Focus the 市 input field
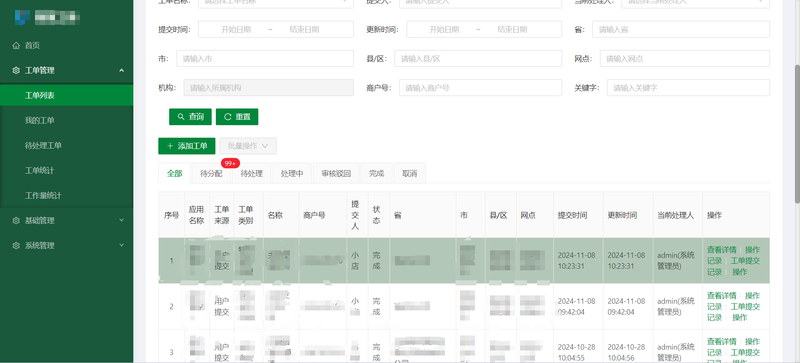This screenshot has width=800, height=363. click(x=265, y=59)
